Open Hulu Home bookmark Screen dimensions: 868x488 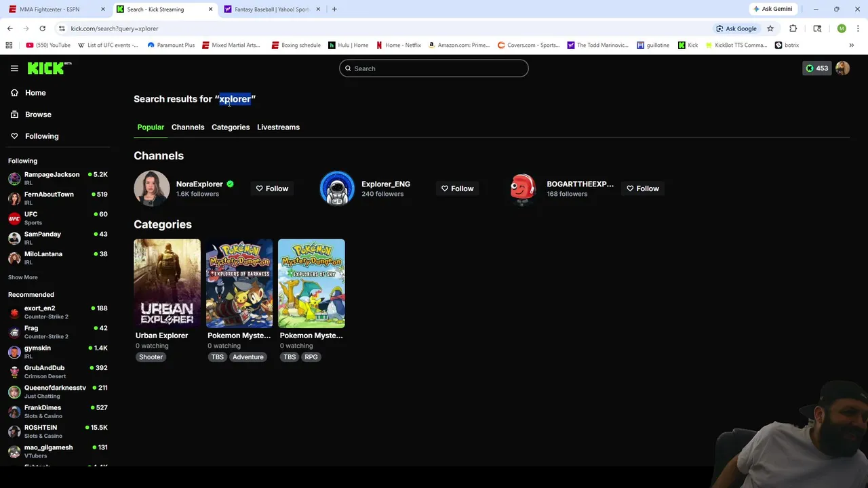click(348, 45)
